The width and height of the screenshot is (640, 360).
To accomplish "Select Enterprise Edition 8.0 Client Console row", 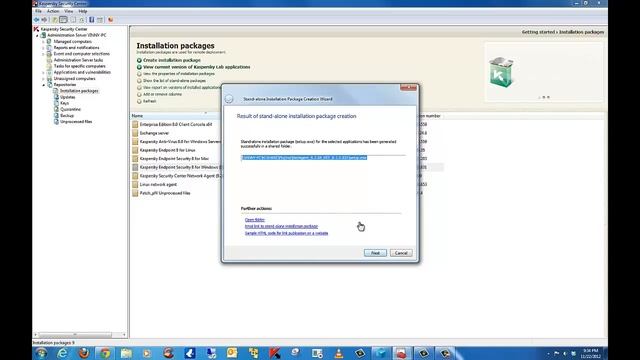I will [176, 124].
